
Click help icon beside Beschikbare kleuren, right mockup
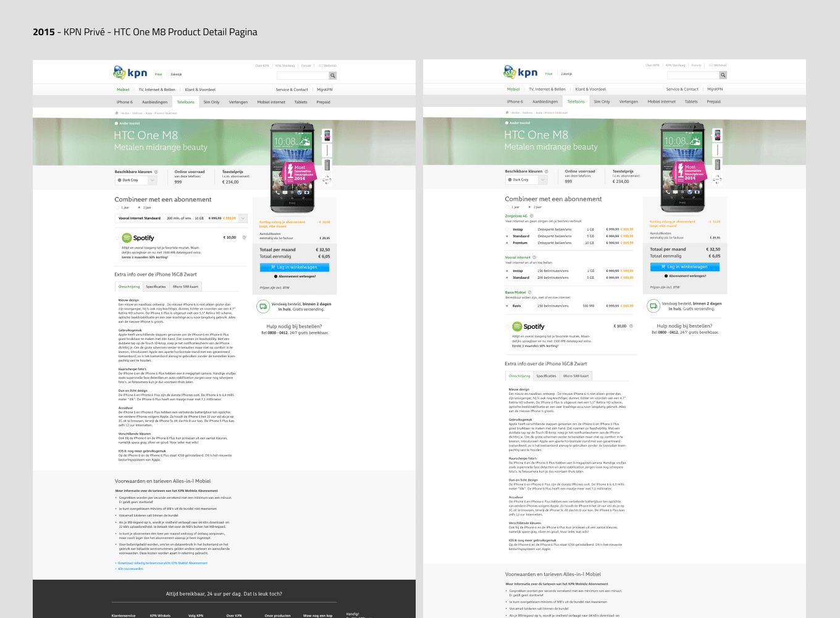(x=546, y=171)
